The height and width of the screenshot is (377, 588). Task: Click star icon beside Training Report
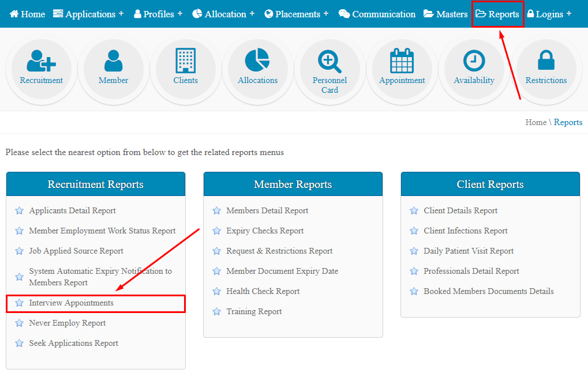coord(216,312)
